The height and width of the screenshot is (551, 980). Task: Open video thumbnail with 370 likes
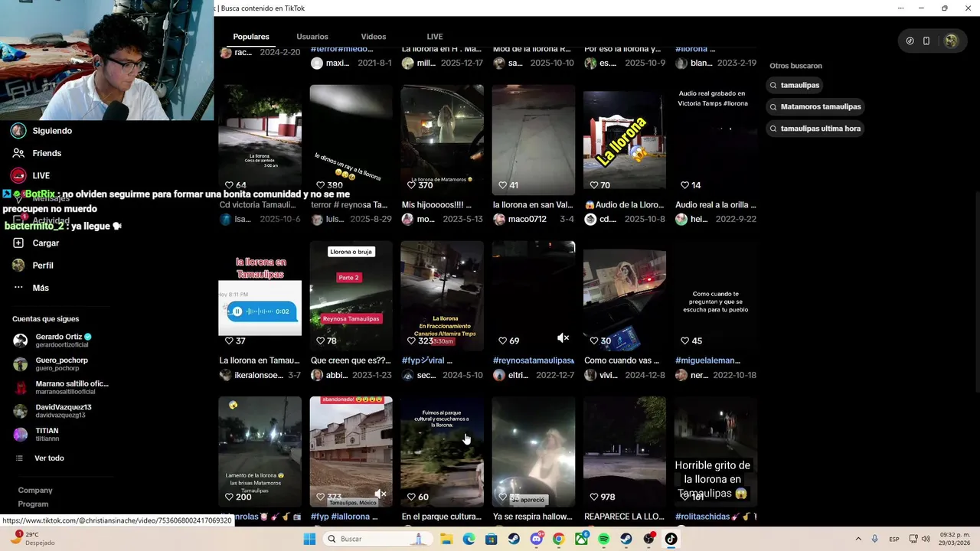click(442, 140)
